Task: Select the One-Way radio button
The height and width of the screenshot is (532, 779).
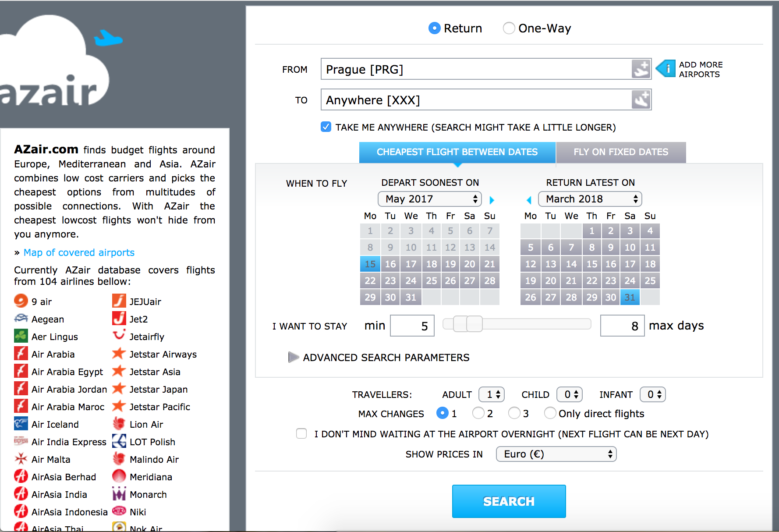Action: (509, 28)
